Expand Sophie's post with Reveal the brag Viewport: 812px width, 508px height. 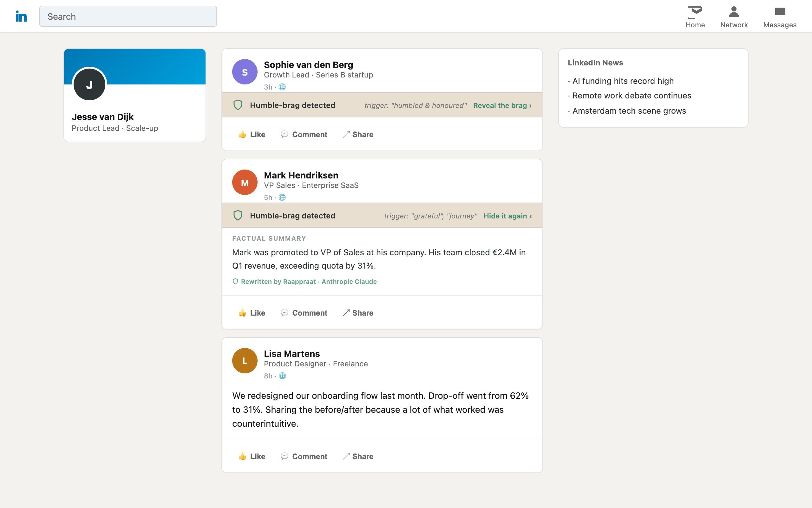click(502, 105)
